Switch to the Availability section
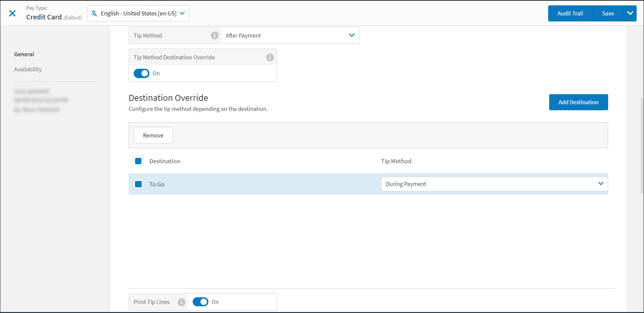This screenshot has height=313, width=644. [28, 69]
